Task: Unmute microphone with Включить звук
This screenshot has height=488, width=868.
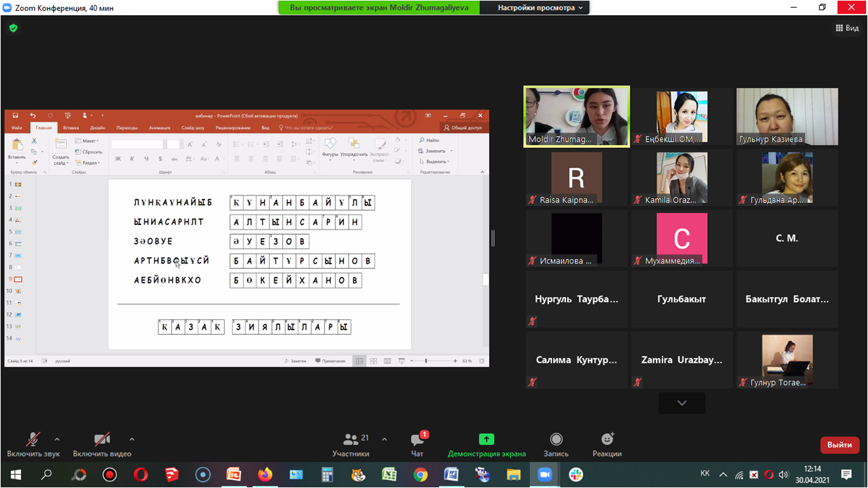Action: tap(32, 439)
